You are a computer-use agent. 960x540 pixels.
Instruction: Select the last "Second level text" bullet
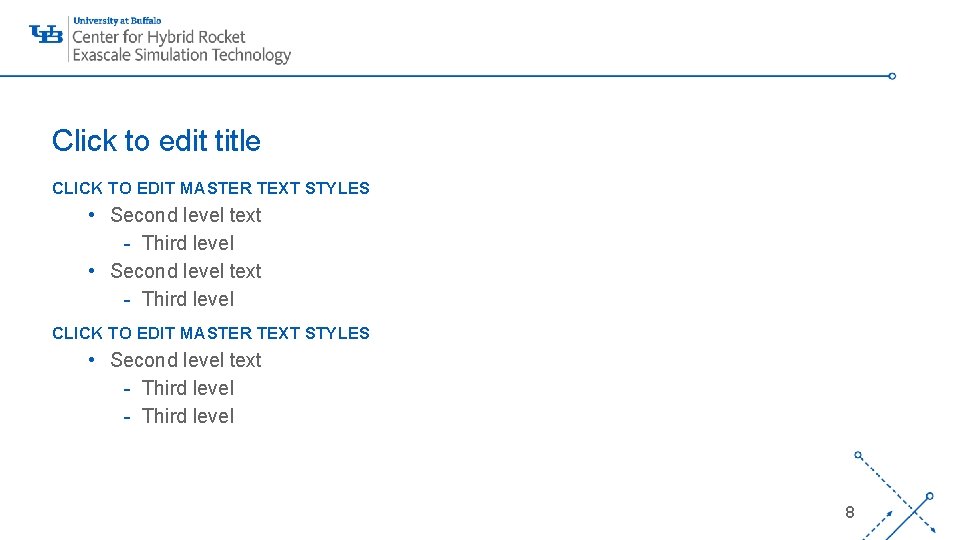click(186, 360)
